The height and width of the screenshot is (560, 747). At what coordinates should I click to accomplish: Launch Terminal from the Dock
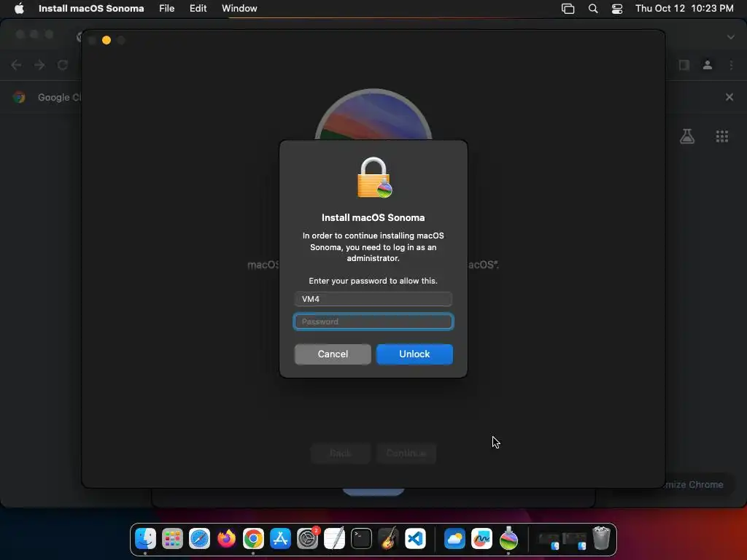361,539
